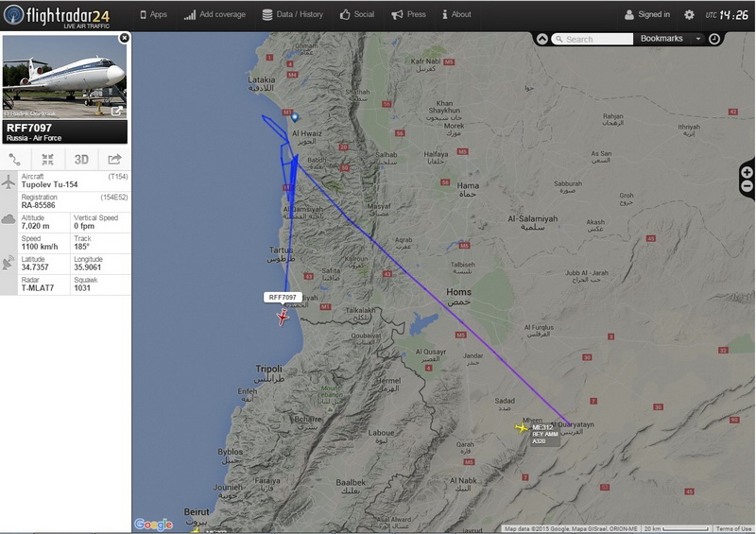Click the follow aircraft center icon
The height and width of the screenshot is (534, 756).
click(48, 159)
